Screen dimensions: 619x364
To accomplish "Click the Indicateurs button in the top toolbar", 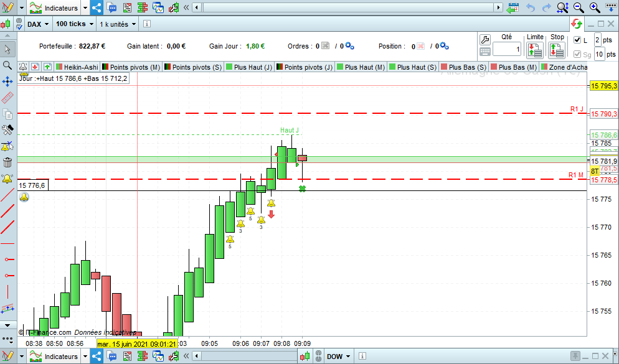I will pyautogui.click(x=54, y=7).
